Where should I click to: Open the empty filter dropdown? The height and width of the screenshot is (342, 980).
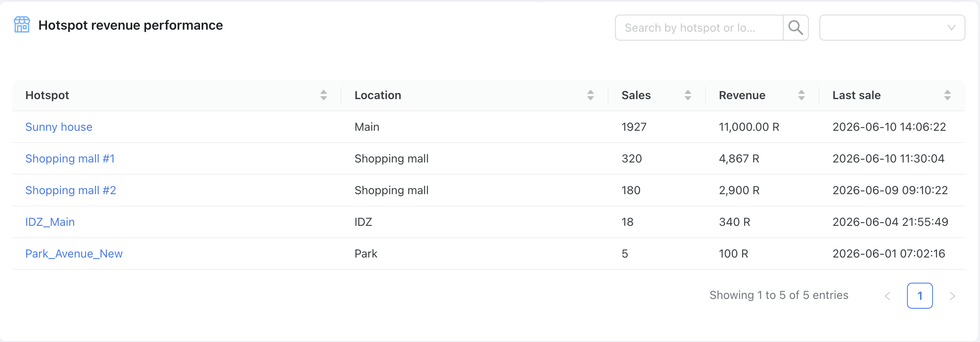coord(892,28)
